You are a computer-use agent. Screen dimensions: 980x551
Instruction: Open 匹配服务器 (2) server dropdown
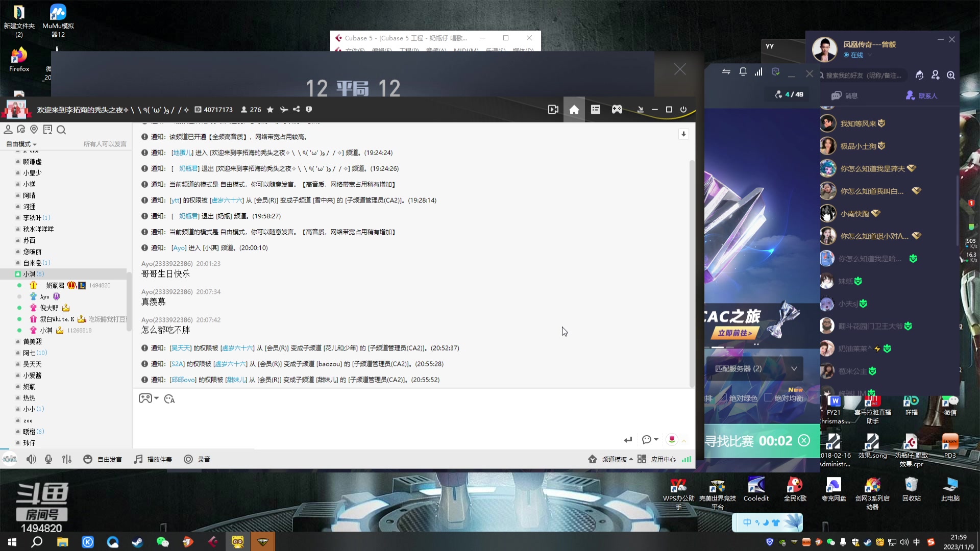pos(755,368)
